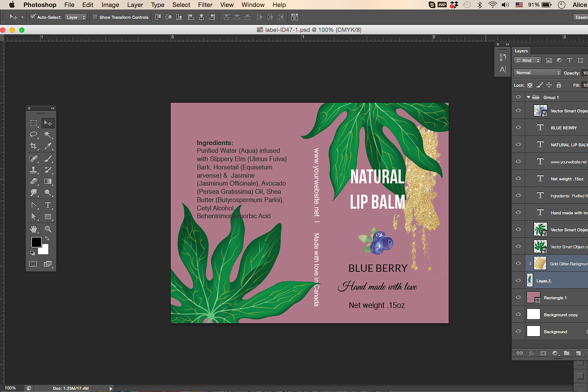588x392 pixels.
Task: Select the Zoom tool in tools panel
Action: 48,229
